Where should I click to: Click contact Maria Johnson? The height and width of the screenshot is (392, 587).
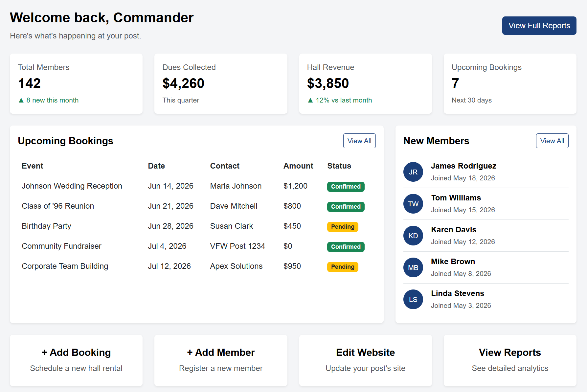point(236,186)
